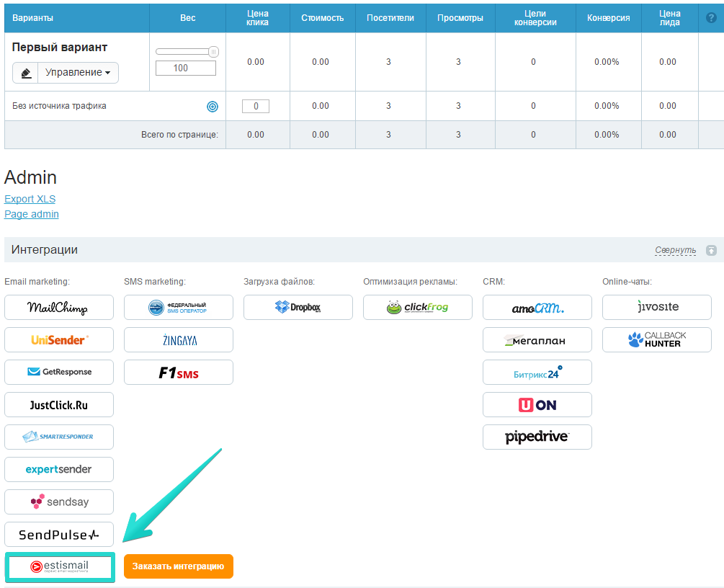The image size is (724, 588).
Task: Click the Заказать интеграцию button
Action: click(179, 566)
